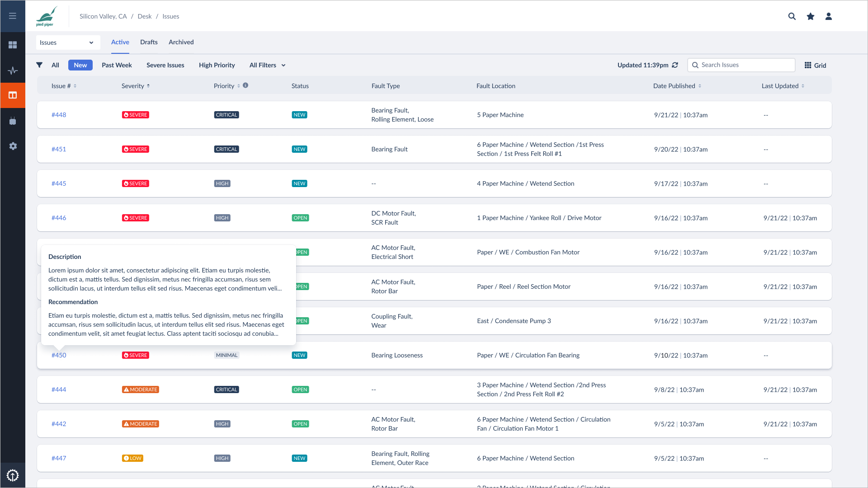Open favorites star icon
Screen dimensions: 868x488
click(811, 16)
